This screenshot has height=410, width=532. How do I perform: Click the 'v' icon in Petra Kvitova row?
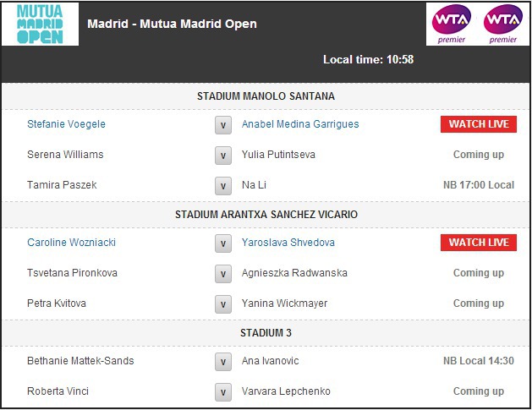[x=223, y=304]
